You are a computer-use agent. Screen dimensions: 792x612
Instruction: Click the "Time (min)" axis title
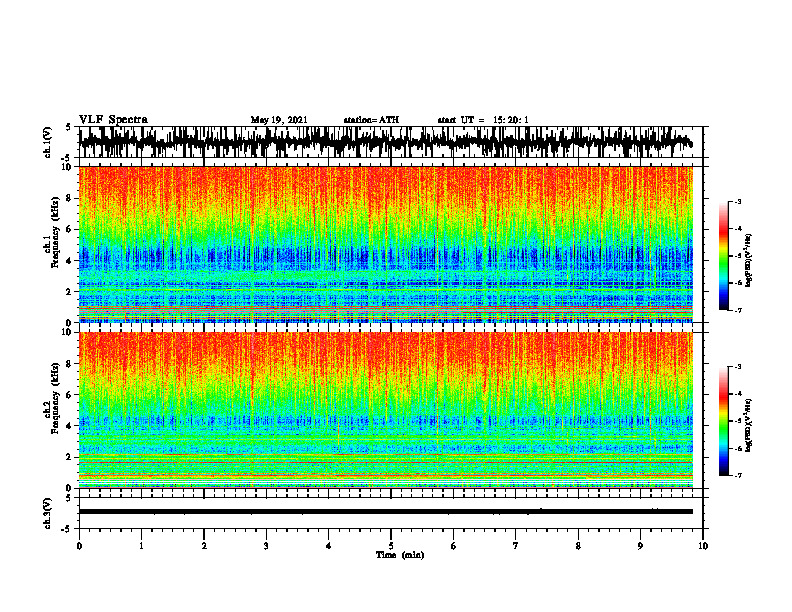400,555
